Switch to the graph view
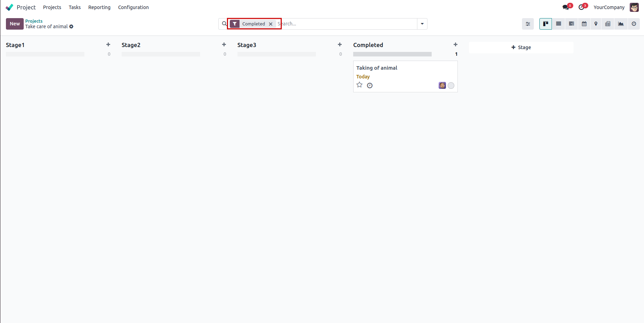Screen dimensions: 644x323 (621, 24)
